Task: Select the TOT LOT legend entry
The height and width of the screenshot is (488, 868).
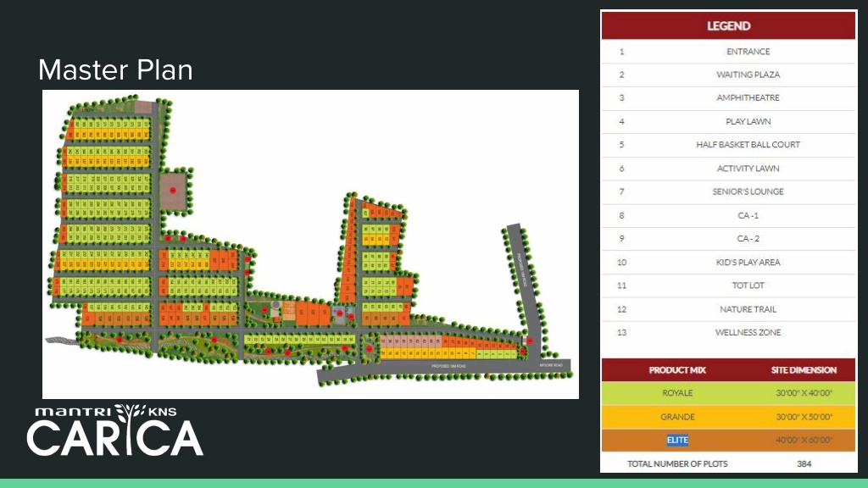Action: pyautogui.click(x=748, y=286)
